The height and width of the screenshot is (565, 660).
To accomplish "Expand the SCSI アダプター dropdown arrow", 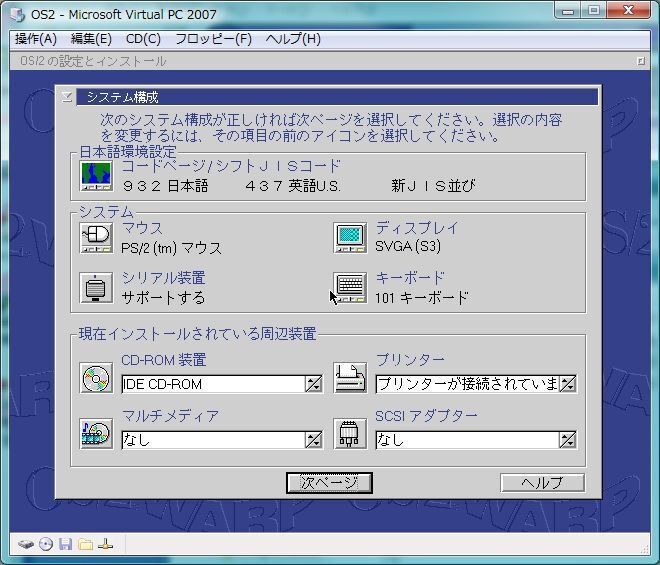I will (567, 440).
